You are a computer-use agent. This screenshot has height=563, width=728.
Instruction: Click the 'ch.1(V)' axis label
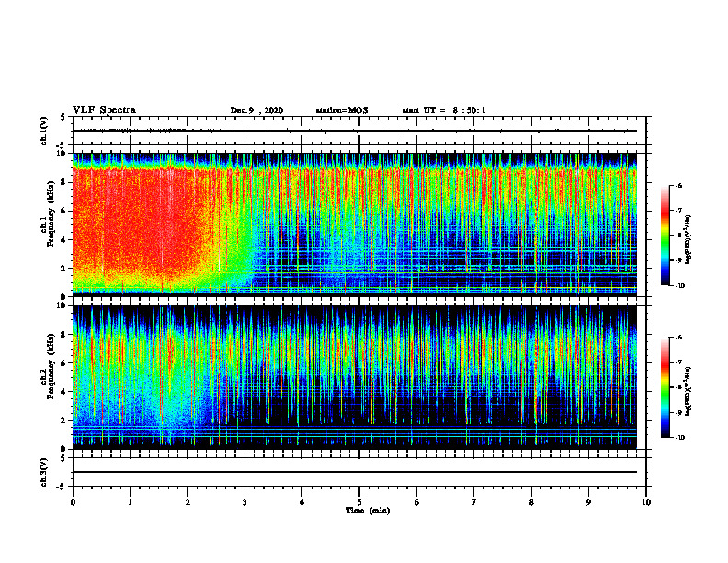[x=44, y=131]
